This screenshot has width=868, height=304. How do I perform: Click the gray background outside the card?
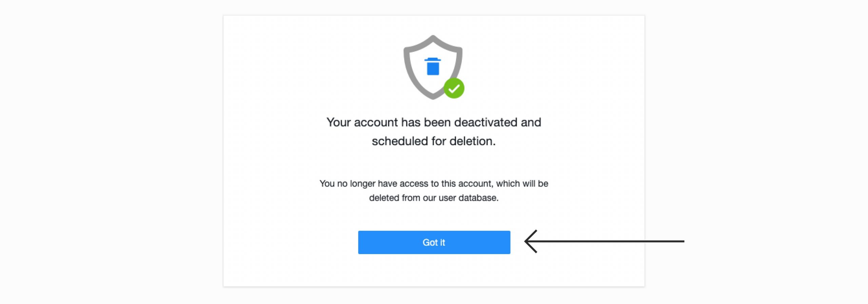click(x=102, y=153)
